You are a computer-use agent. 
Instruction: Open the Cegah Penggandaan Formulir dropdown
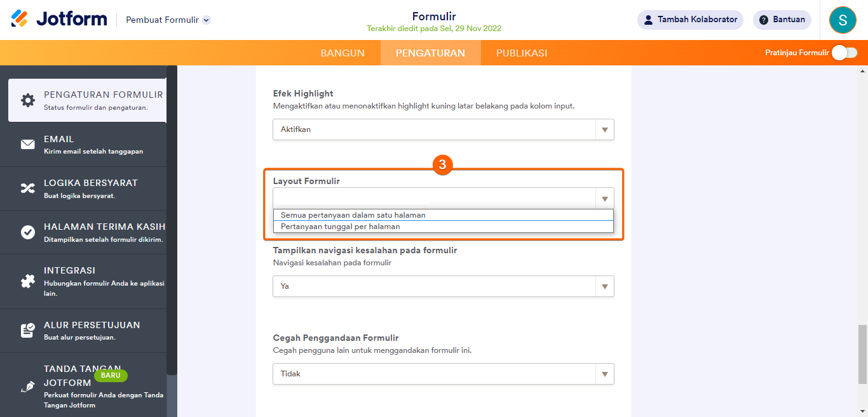[x=444, y=374]
